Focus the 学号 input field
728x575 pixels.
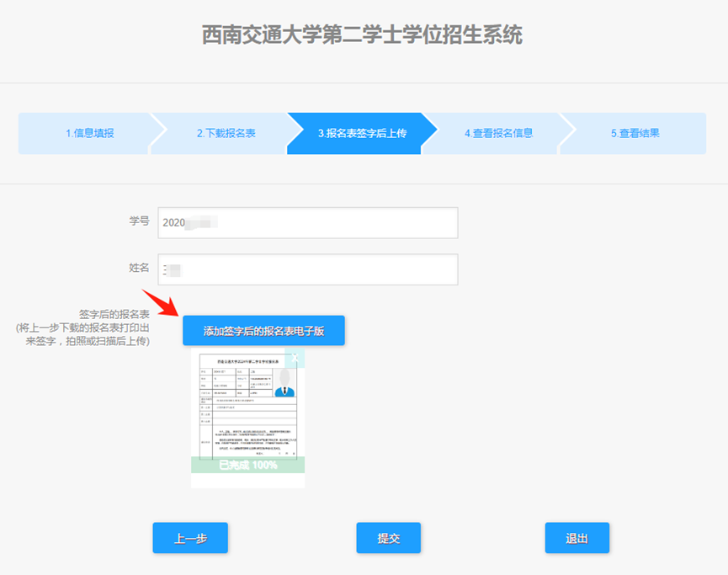click(307, 223)
